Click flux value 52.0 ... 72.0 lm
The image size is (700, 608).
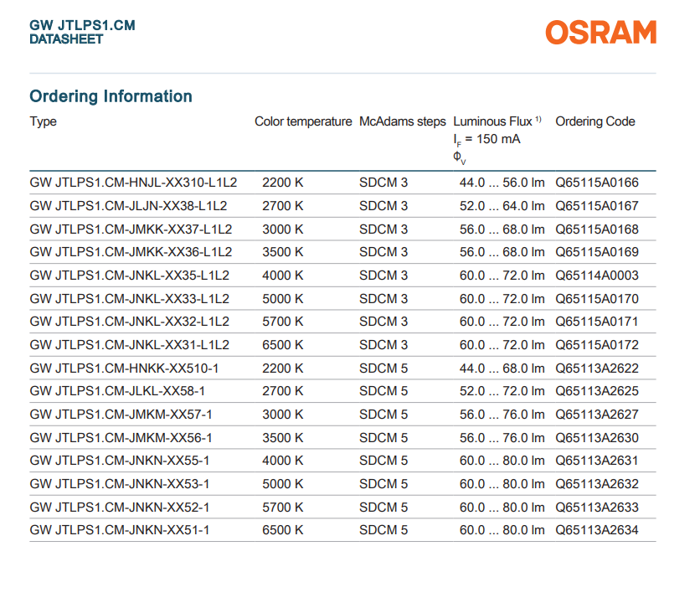pos(502,391)
